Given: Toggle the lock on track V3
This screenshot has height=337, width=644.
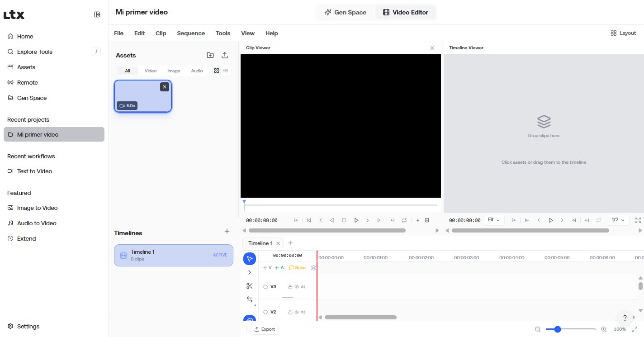Looking at the screenshot, I should [290, 287].
